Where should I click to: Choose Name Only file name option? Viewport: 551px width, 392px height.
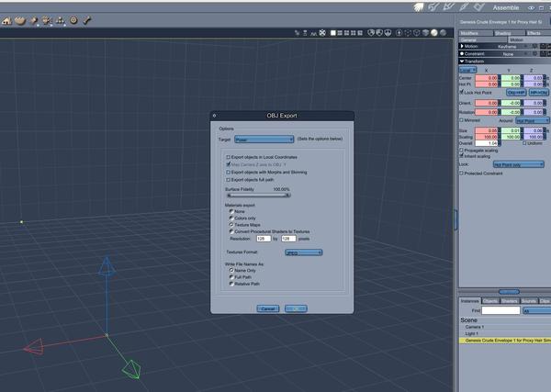click(231, 271)
